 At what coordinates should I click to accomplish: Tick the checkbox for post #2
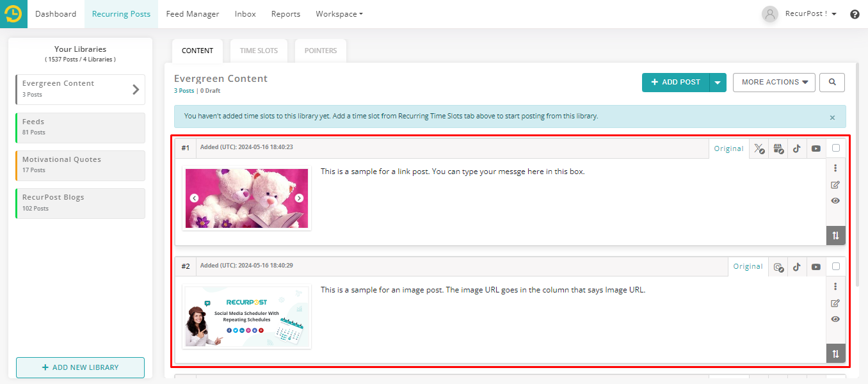(x=836, y=266)
